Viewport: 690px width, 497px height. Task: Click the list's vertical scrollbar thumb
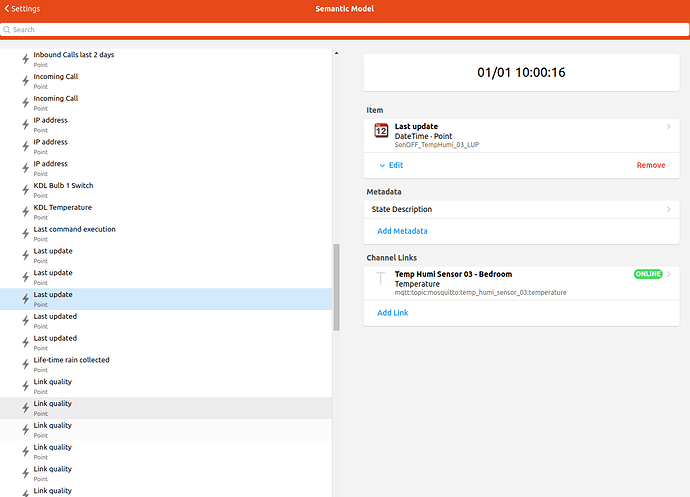[336, 287]
